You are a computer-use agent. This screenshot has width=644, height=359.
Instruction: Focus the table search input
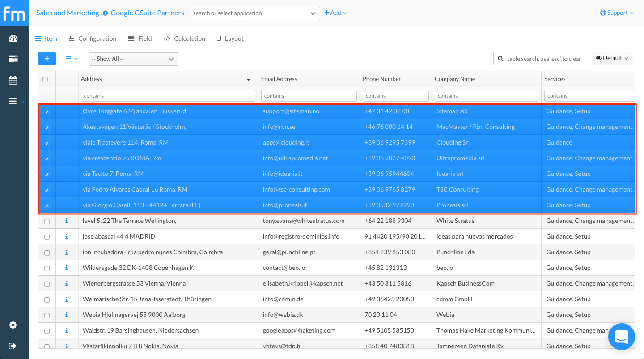coord(542,59)
